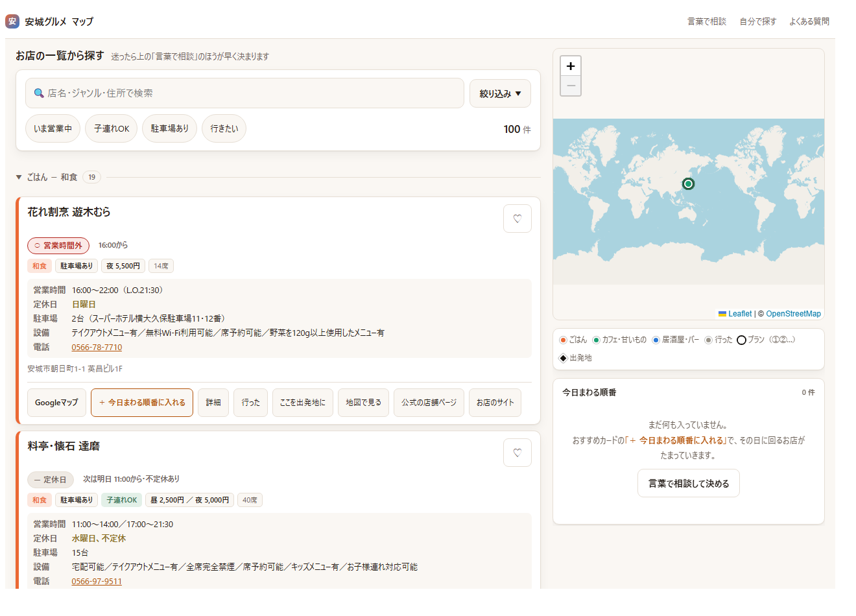Open the 絞り込み dropdown

point(500,93)
